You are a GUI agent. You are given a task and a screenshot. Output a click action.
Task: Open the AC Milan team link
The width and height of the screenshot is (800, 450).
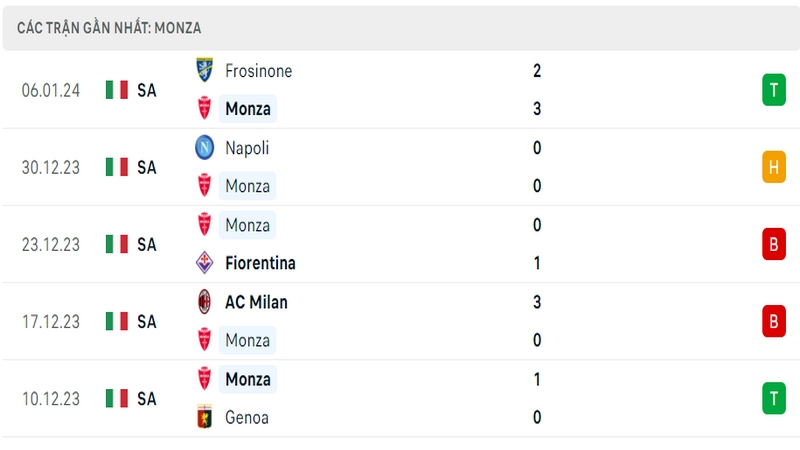pyautogui.click(x=256, y=302)
